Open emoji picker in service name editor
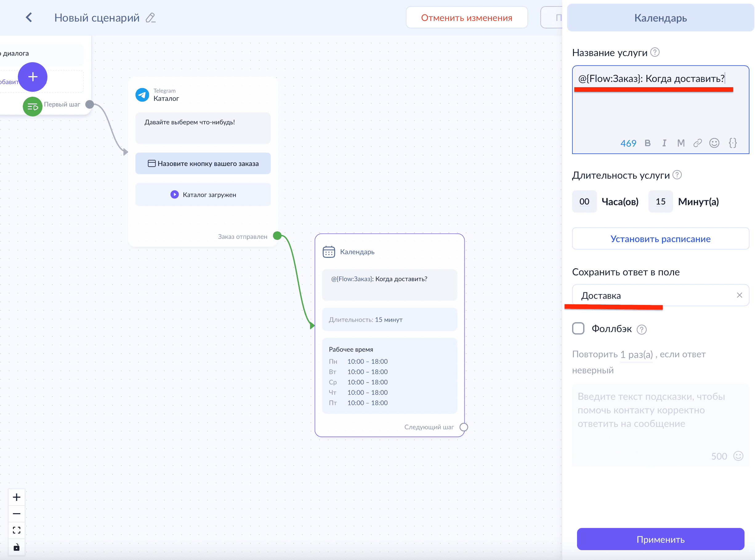755x560 pixels. point(714,143)
